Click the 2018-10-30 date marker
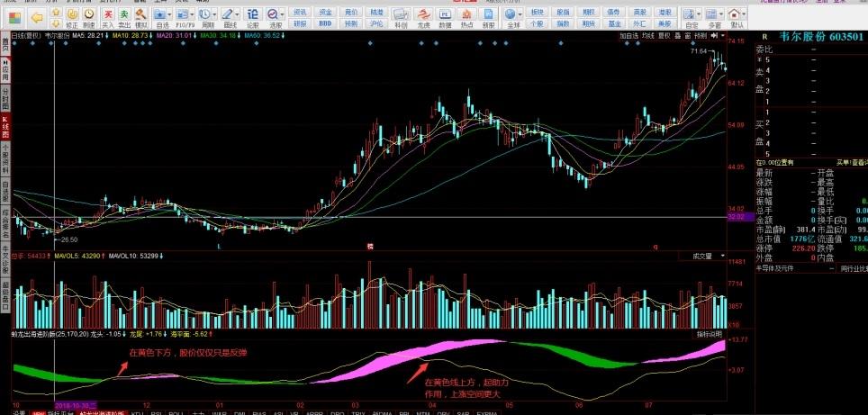The image size is (868, 415). pos(76,406)
